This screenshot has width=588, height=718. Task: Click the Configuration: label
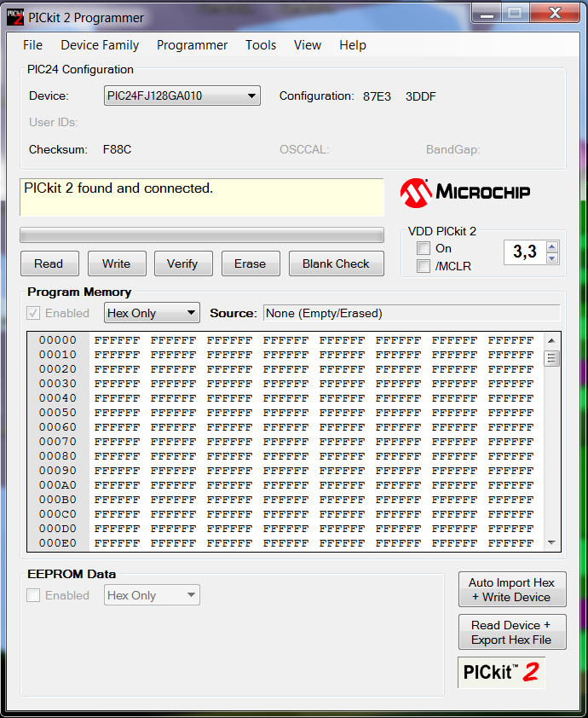click(317, 96)
